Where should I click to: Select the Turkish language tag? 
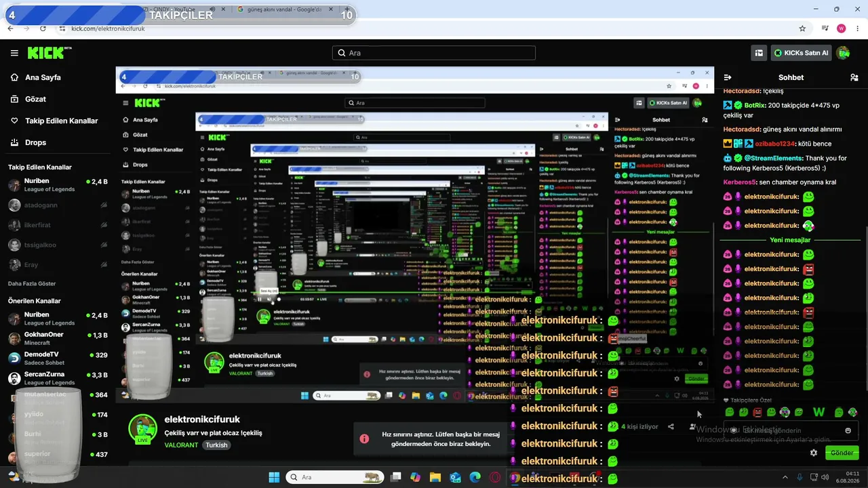coord(217,445)
